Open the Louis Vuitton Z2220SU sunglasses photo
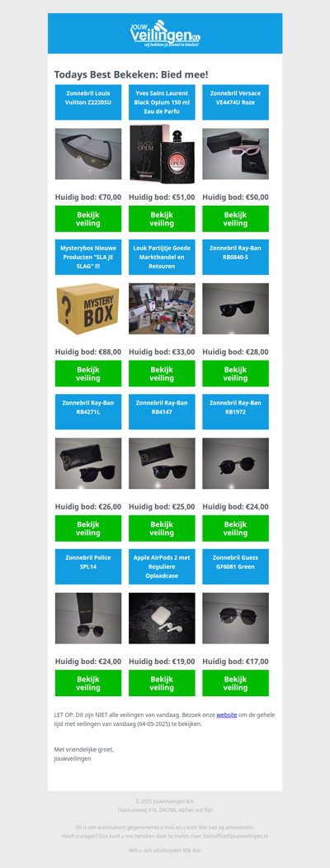The image size is (330, 868). (x=88, y=154)
